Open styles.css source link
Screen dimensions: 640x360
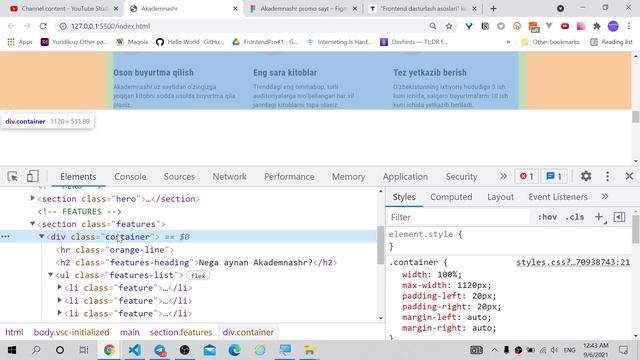[573, 262]
